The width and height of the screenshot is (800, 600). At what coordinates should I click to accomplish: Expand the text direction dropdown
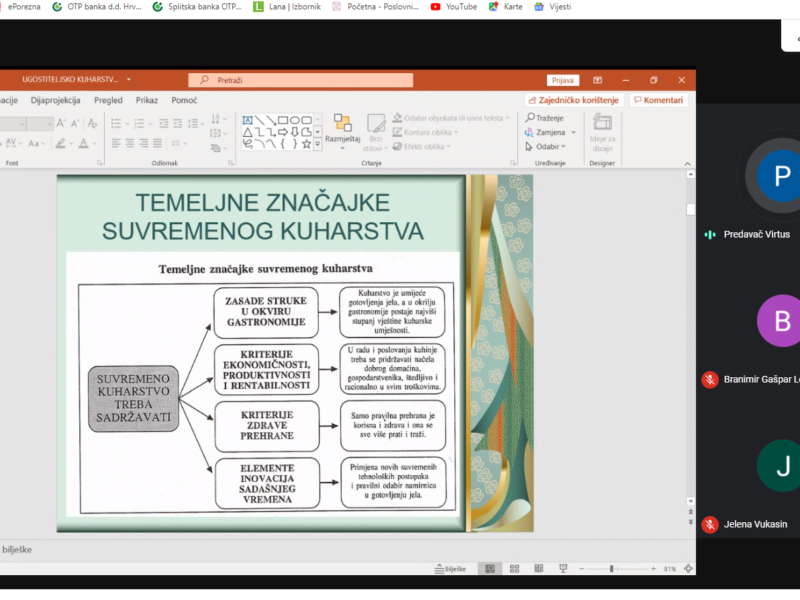[x=226, y=119]
